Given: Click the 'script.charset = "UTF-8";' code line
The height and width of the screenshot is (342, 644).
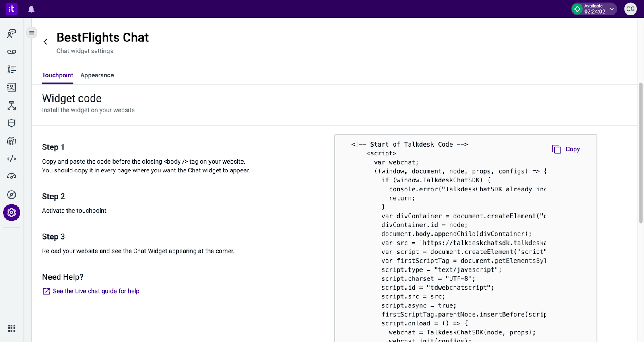Looking at the screenshot, I should (428, 279).
